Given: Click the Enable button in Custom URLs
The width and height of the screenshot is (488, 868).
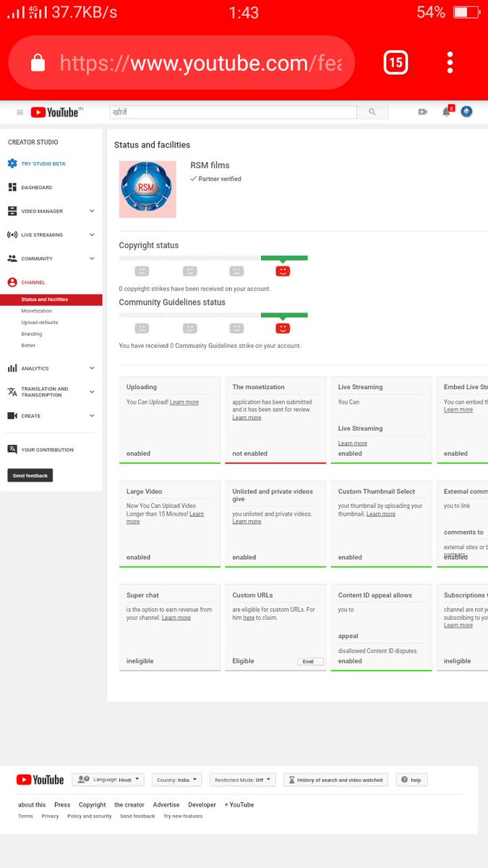Looking at the screenshot, I should click(311, 661).
